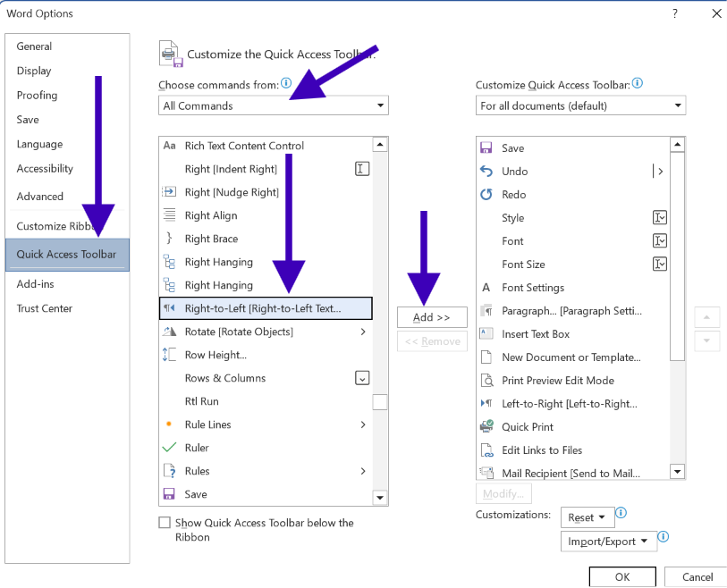The width and height of the screenshot is (727, 588).
Task: Click the info icon next to Reset
Action: click(621, 513)
